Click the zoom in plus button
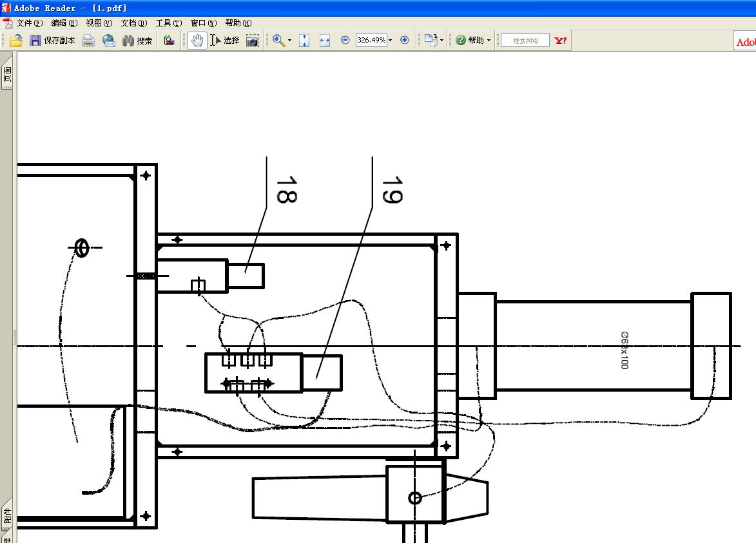The width and height of the screenshot is (756, 543). 405,40
